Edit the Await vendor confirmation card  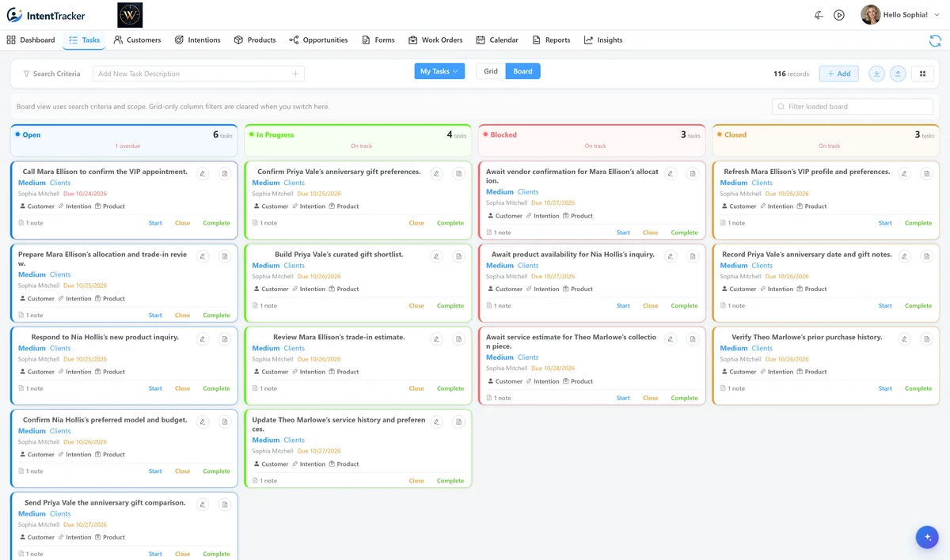[x=671, y=173]
